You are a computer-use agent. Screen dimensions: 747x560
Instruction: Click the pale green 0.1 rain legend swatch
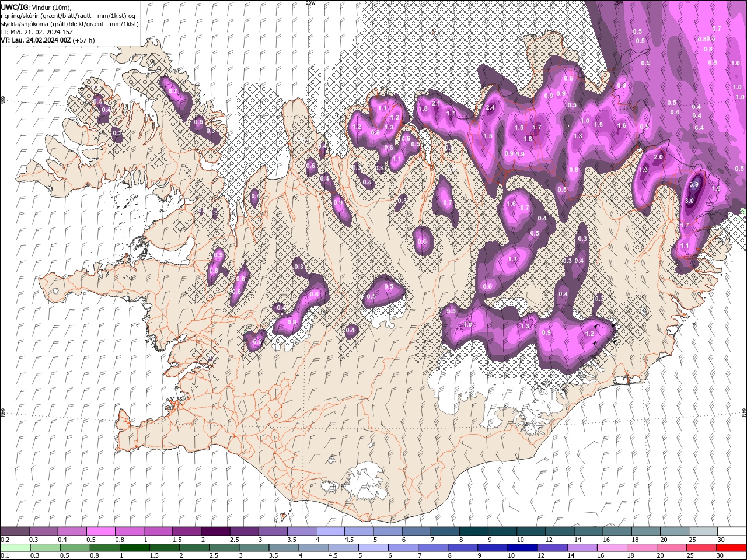tap(15, 548)
